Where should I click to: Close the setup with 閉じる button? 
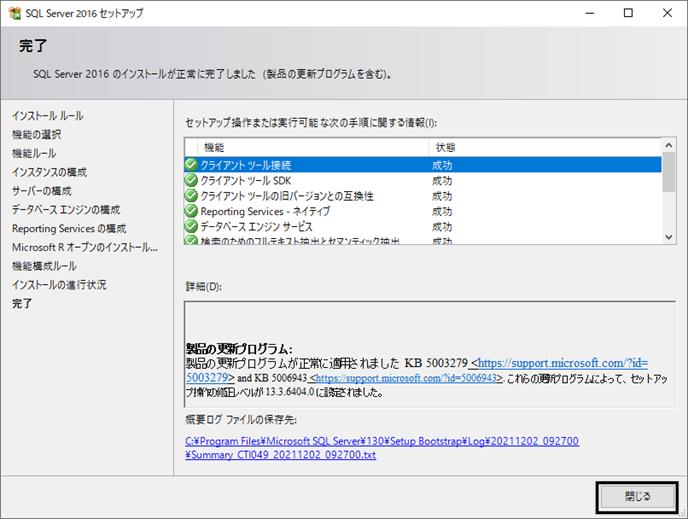click(x=637, y=497)
